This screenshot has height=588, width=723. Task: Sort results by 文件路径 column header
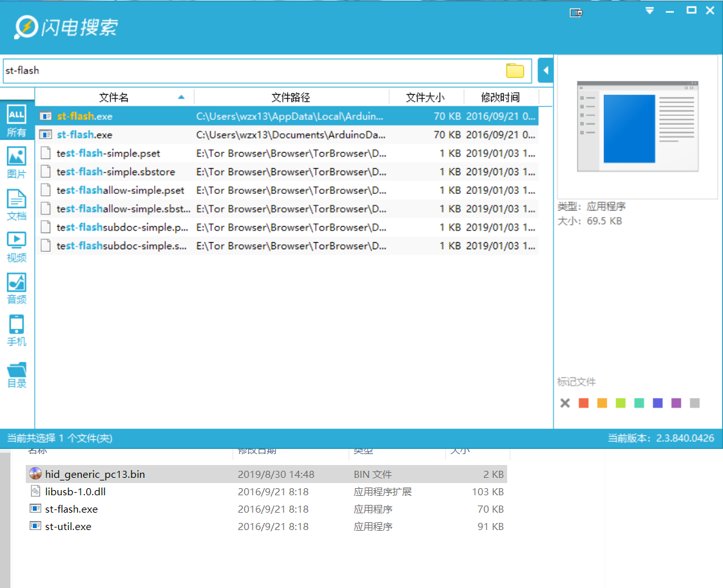coord(292,97)
